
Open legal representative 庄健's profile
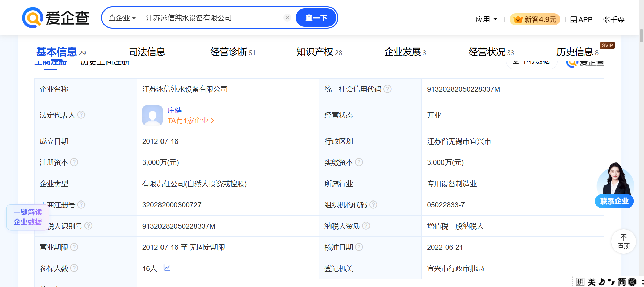coord(175,110)
